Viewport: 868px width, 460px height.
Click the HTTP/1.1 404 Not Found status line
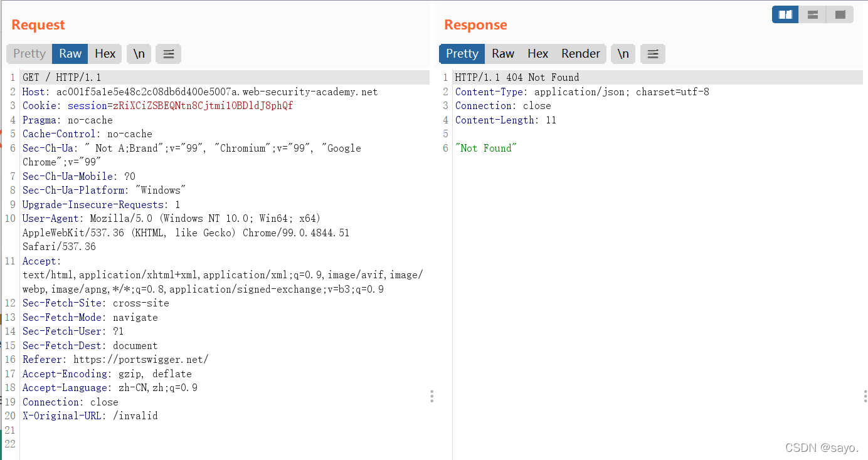[x=517, y=78]
